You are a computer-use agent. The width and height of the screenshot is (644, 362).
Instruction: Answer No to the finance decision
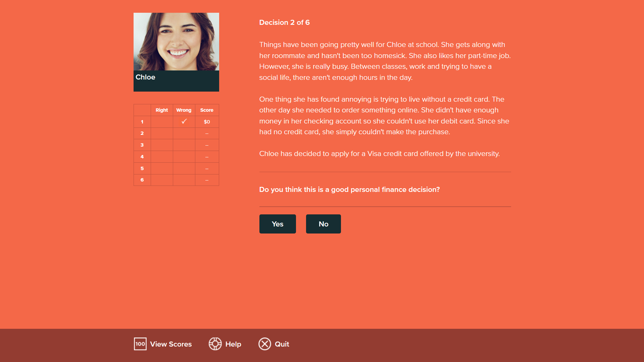click(323, 224)
